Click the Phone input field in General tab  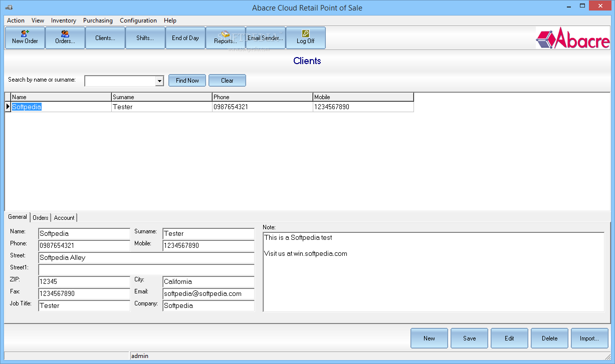[84, 246]
